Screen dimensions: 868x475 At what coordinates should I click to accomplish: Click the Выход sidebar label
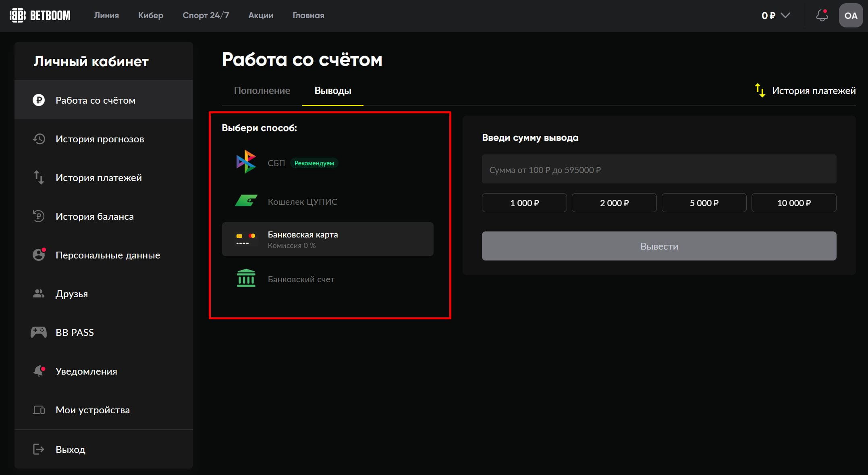71,449
